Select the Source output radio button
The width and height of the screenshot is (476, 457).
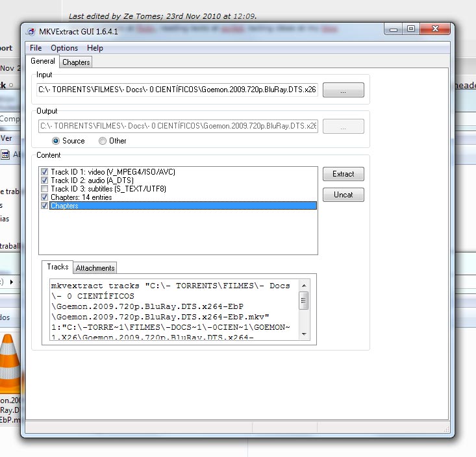pos(56,141)
